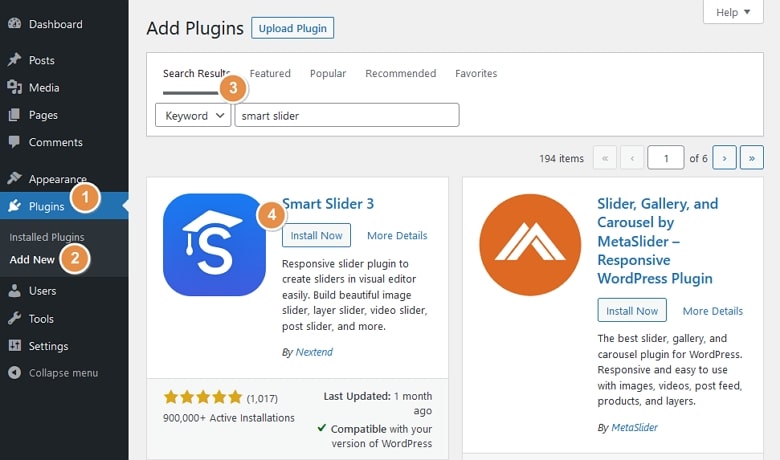This screenshot has width=780, height=460.
Task: Open Settings menu item
Action: 48,346
